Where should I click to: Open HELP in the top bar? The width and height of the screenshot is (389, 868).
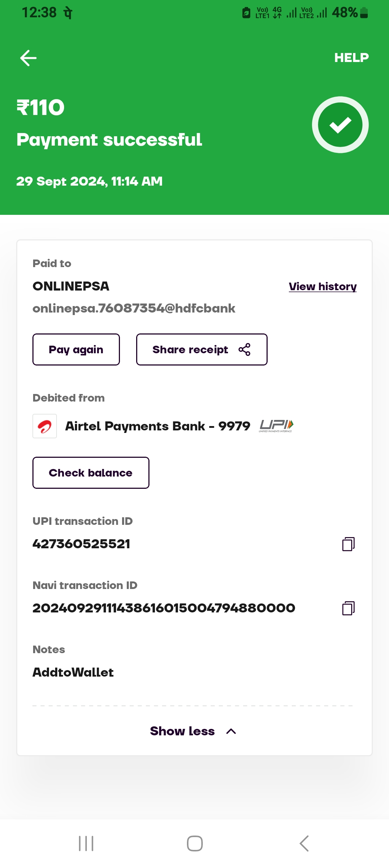[x=351, y=58]
